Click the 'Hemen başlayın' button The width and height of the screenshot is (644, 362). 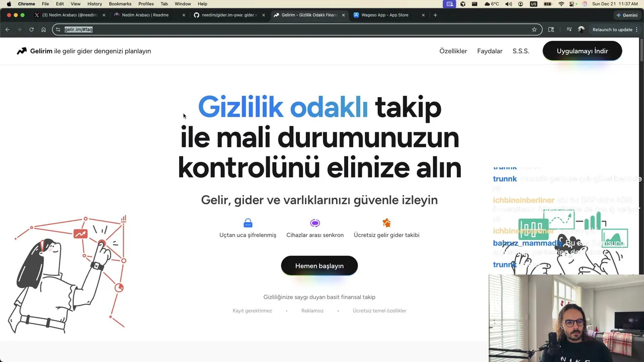319,265
